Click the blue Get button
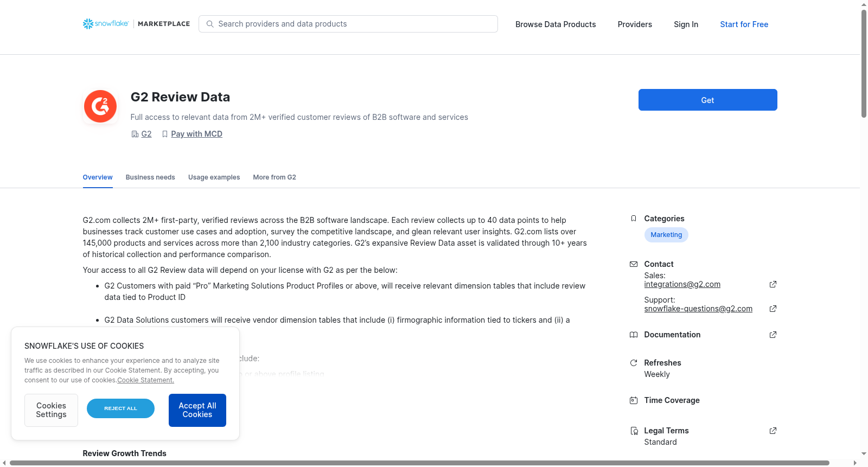Screen dimensions: 868x467 tap(707, 100)
